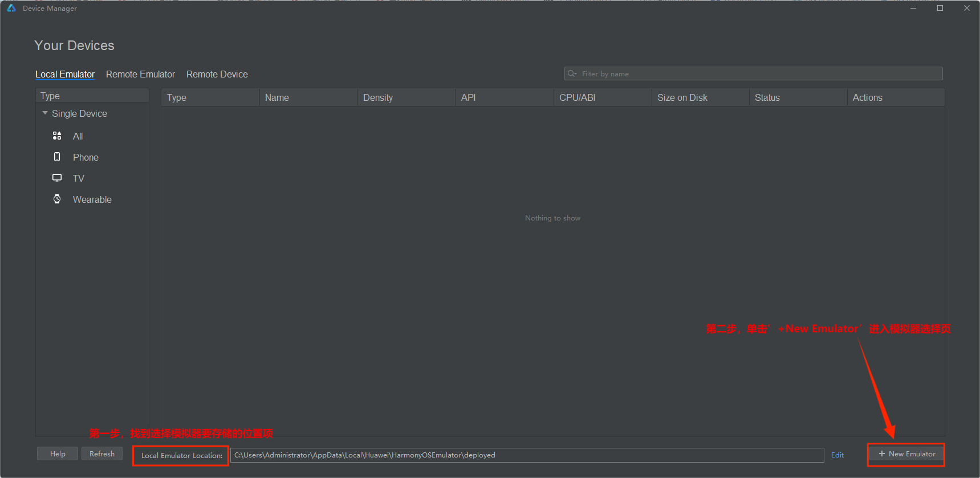Sort by the Name column header
This screenshot has width=980, height=478.
tap(277, 97)
